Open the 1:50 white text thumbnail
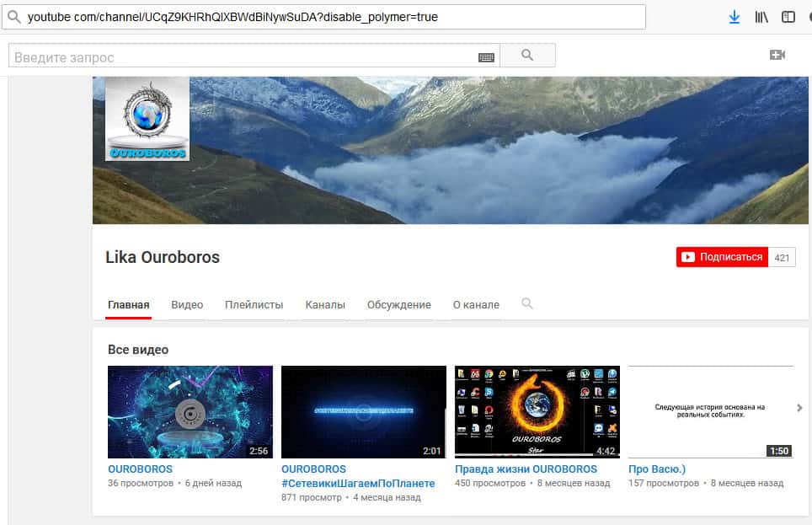Screen dimensions: 812x525 click(711, 412)
